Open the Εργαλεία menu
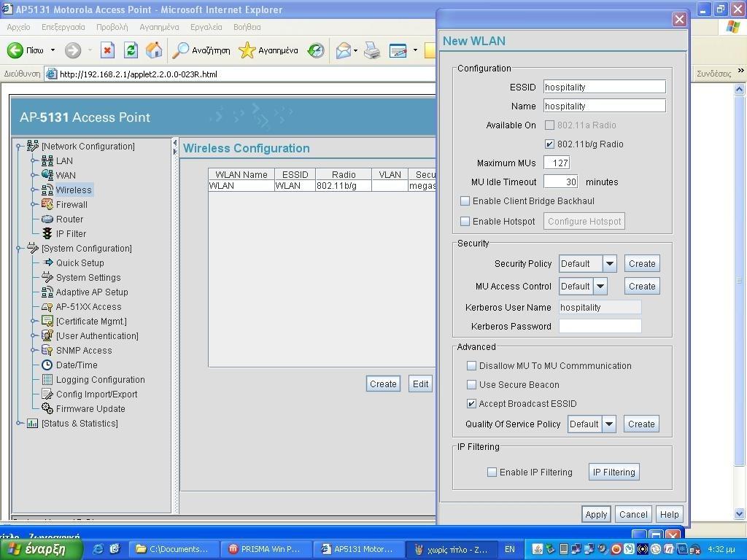This screenshot has height=560, width=747. pos(206,27)
